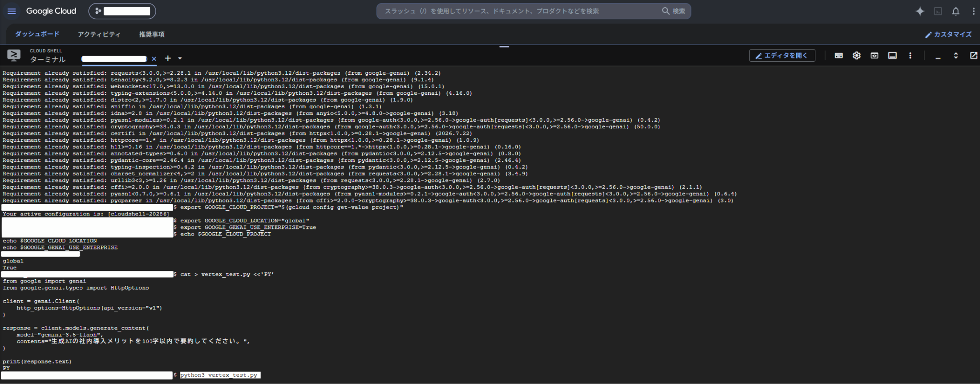Click the 'http_options=HttpOptions(api_version="v1")' line
This screenshot has width=980, height=384.
pyautogui.click(x=89, y=308)
